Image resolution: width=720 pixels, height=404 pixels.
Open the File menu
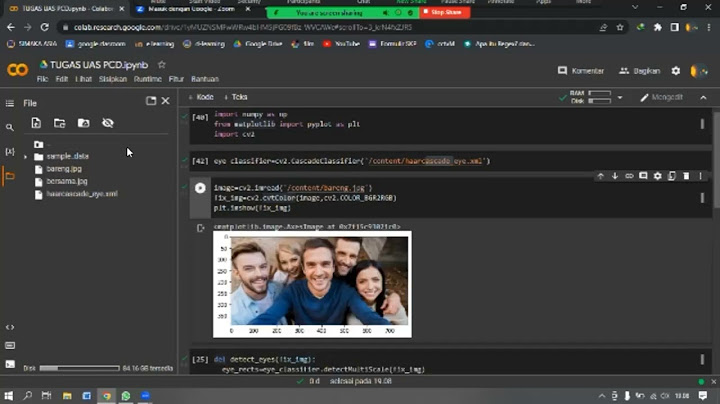tap(42, 79)
